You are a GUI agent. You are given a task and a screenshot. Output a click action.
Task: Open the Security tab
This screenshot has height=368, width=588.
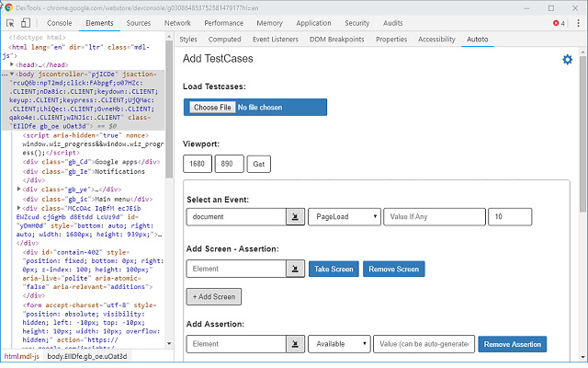[357, 23]
